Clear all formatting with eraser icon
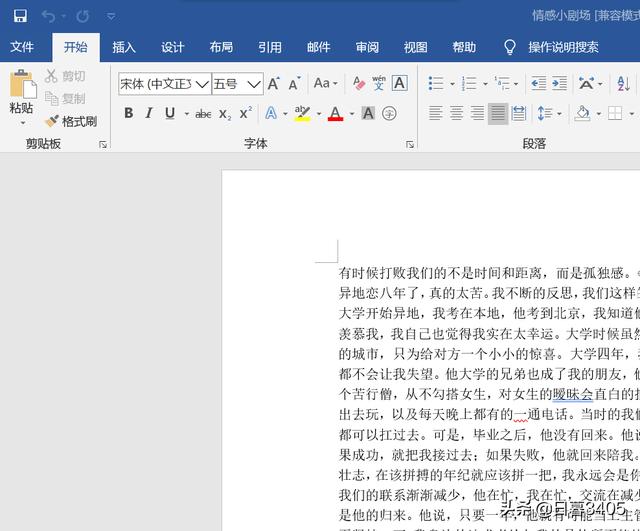This screenshot has width=640, height=531. pyautogui.click(x=353, y=84)
